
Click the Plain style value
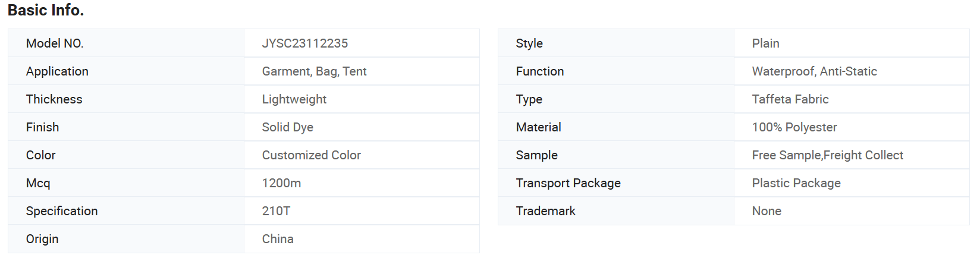tap(766, 43)
